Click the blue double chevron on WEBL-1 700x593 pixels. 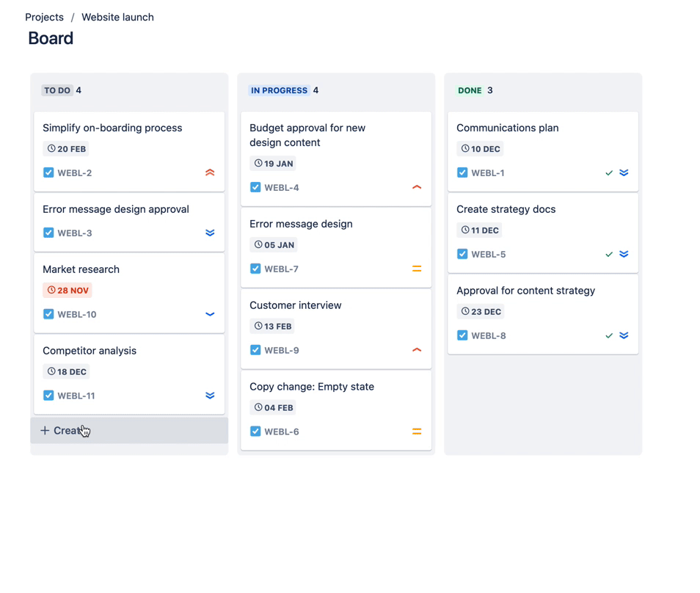tap(624, 172)
